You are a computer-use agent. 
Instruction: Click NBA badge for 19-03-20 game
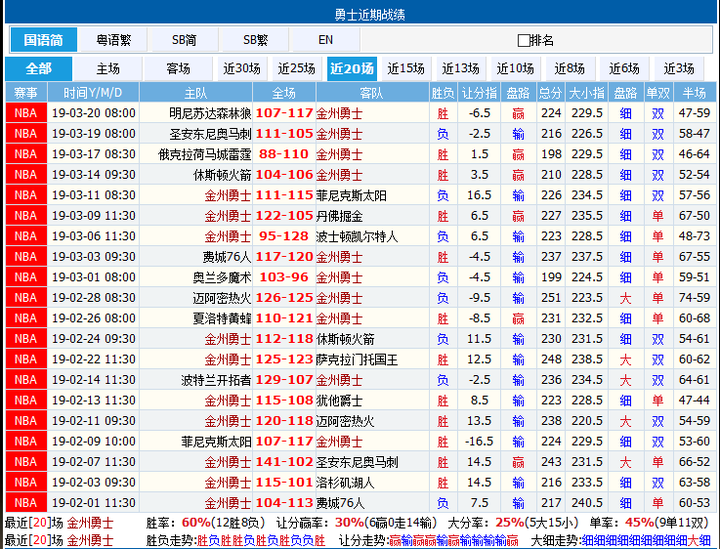[26, 113]
